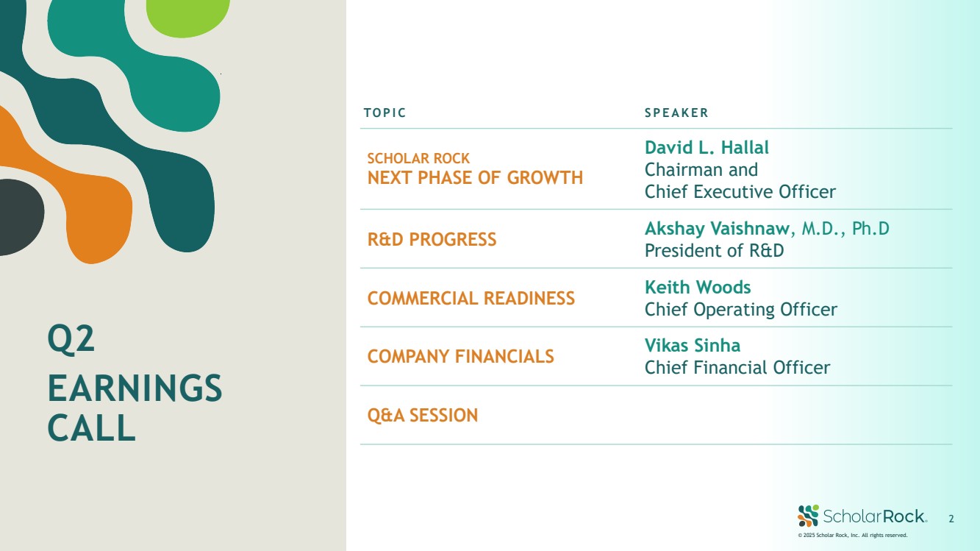The image size is (980, 551).
Task: Click the President of R&D text
Action: 714,251
